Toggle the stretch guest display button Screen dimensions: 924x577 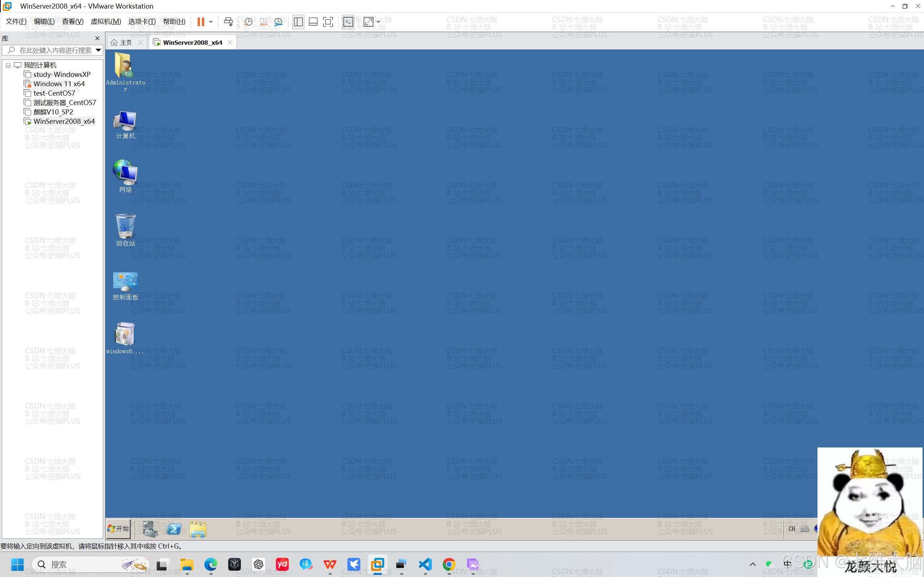tap(368, 22)
